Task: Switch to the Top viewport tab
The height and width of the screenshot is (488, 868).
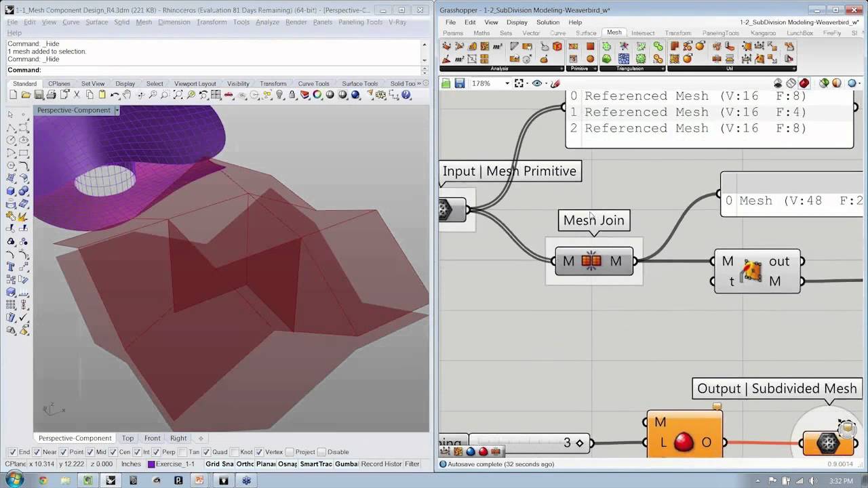Action: tap(127, 438)
